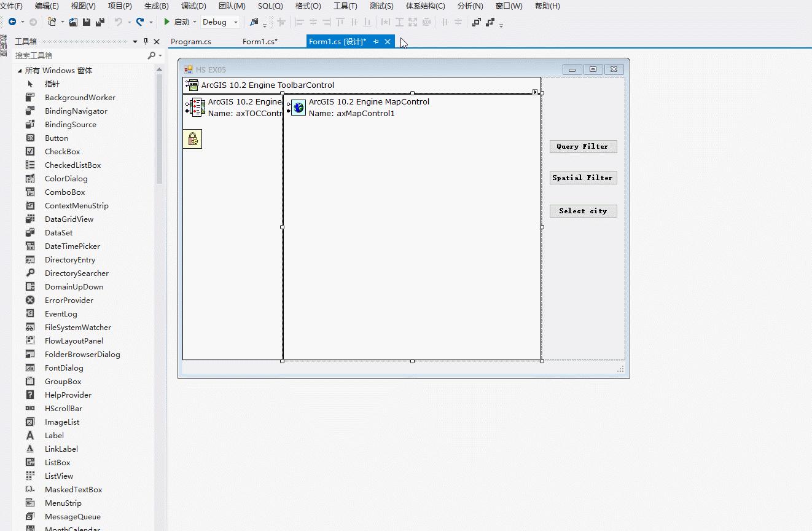Screen dimensions: 812x531
Task: Open the Debug configuration dropdown
Action: (221, 22)
